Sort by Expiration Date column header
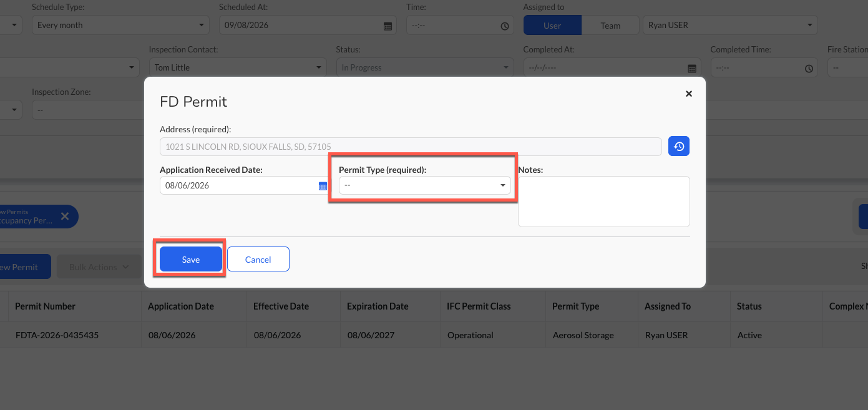This screenshot has height=410, width=868. (x=378, y=306)
